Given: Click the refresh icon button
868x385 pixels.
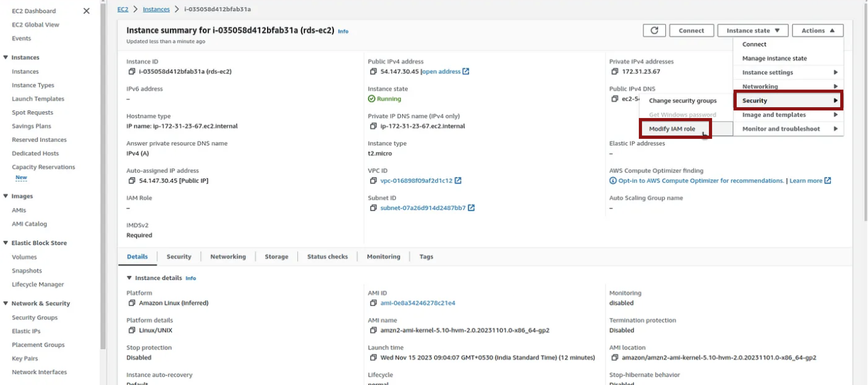Looking at the screenshot, I should click(654, 31).
